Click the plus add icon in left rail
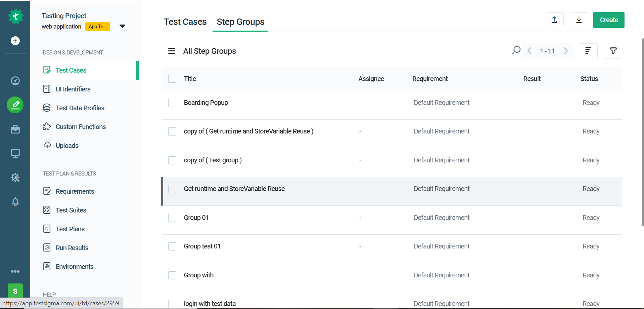The image size is (644, 309). pyautogui.click(x=15, y=41)
